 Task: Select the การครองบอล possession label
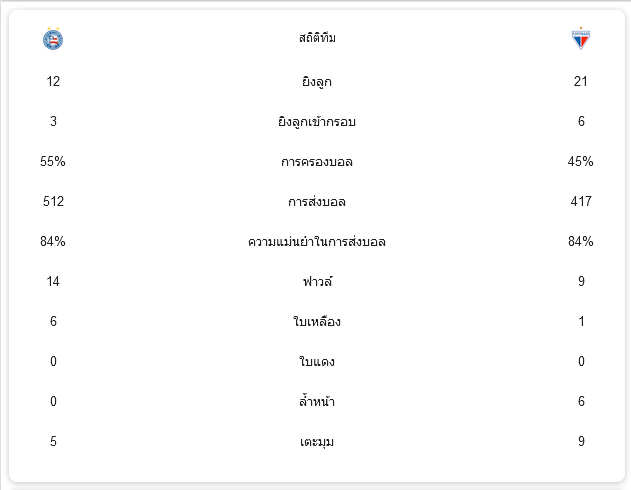click(x=317, y=162)
